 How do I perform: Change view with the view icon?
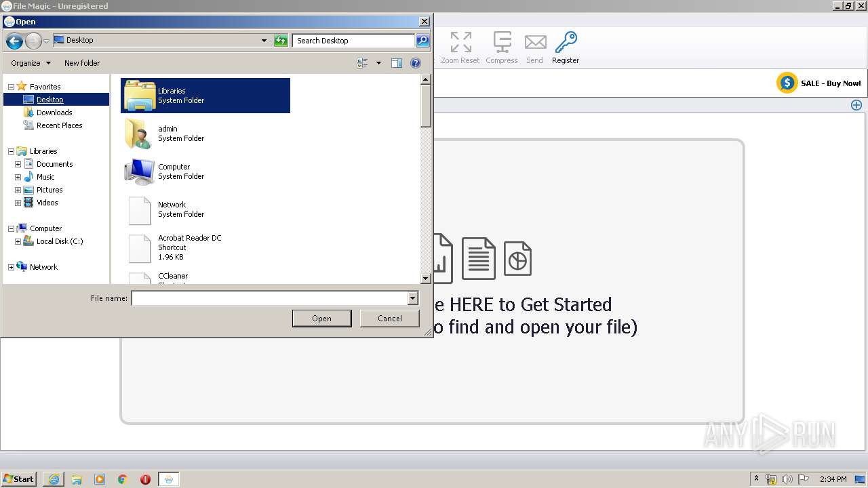362,63
